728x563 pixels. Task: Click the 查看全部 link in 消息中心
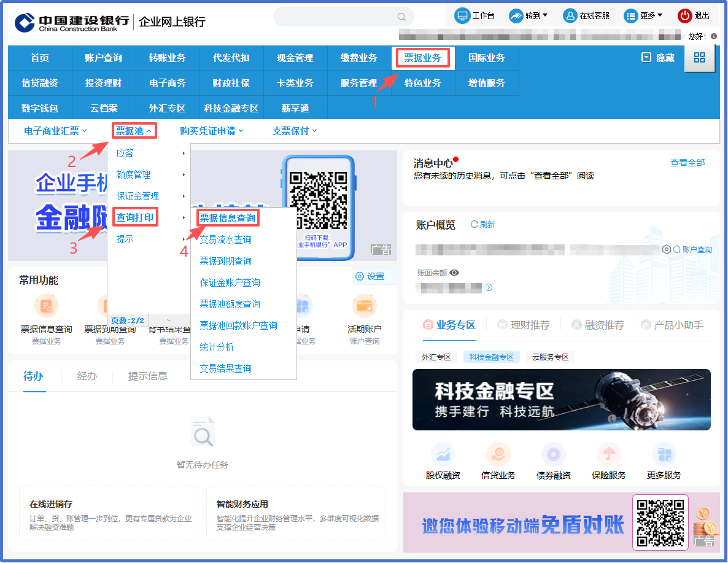[x=687, y=163]
